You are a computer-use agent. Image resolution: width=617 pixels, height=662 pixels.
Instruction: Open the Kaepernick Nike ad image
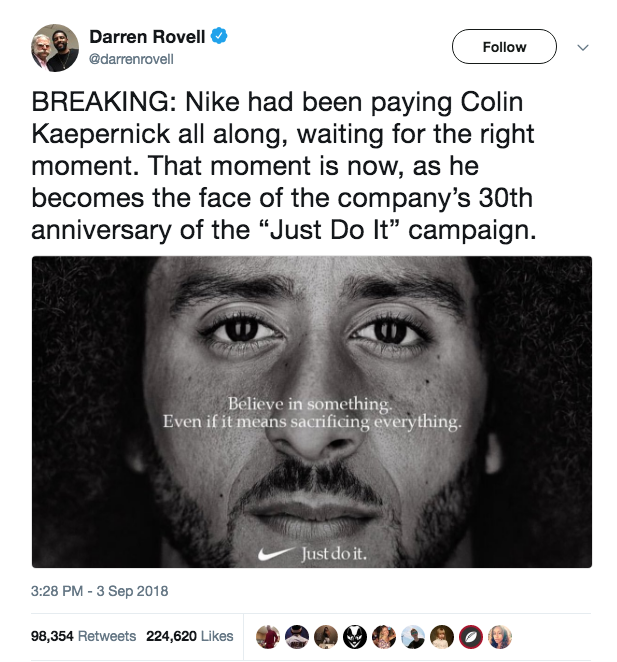click(312, 411)
